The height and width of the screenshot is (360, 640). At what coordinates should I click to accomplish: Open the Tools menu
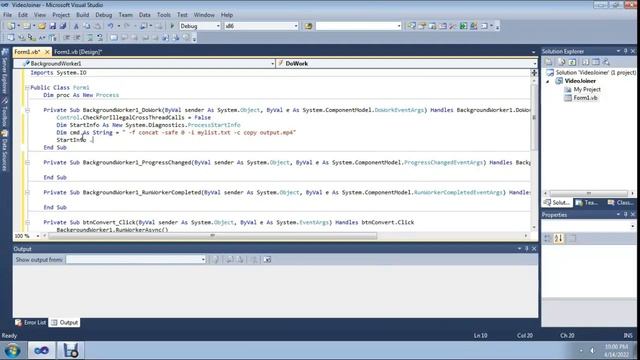pos(164,15)
